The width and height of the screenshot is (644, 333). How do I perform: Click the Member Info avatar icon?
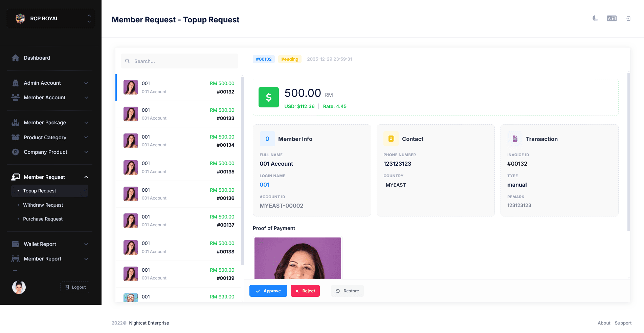tap(267, 139)
